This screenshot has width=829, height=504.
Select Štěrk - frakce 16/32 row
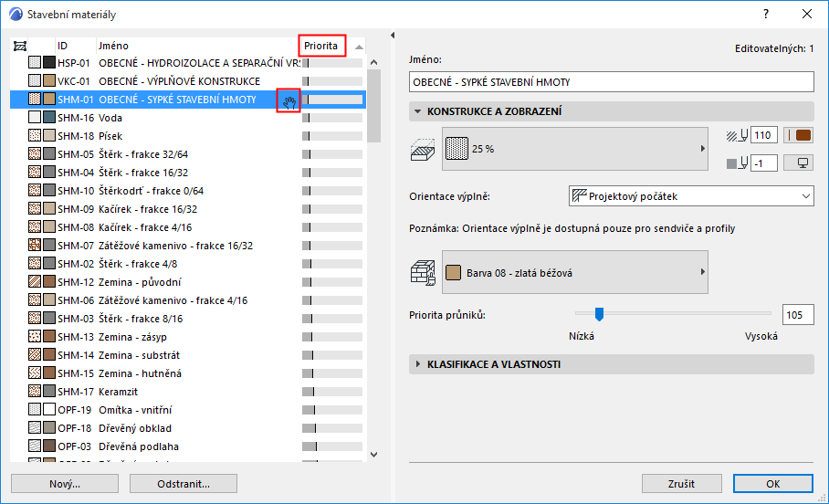(188, 173)
